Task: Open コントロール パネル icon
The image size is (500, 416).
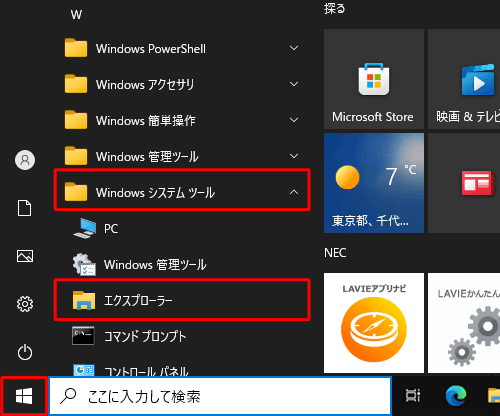Action: point(84,371)
